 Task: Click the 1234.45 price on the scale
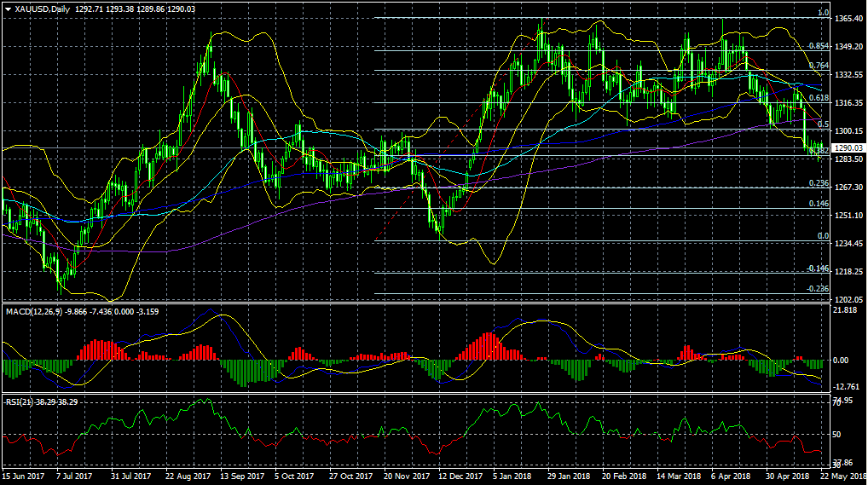[x=850, y=244]
